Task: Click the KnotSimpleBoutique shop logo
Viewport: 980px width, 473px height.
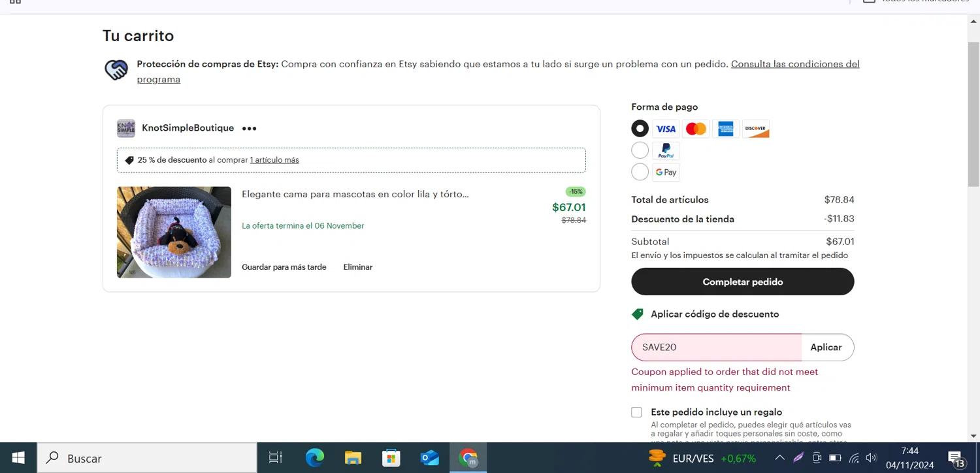Action: pos(125,128)
